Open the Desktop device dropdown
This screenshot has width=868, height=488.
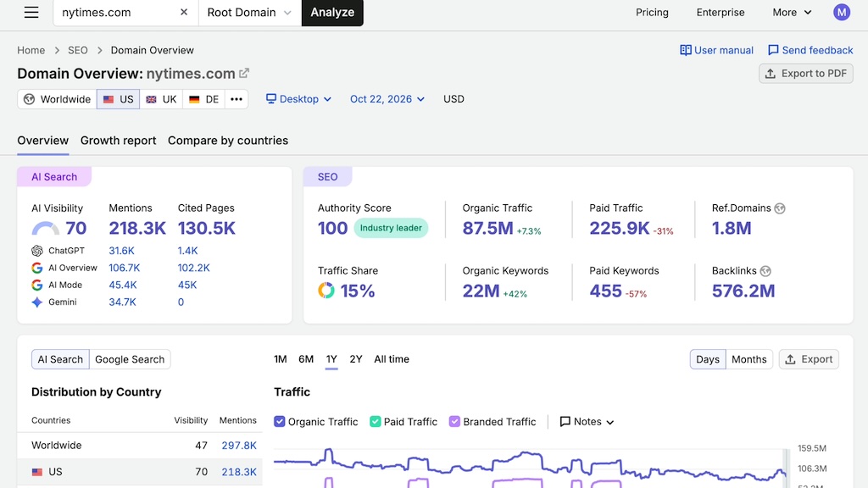pyautogui.click(x=298, y=99)
